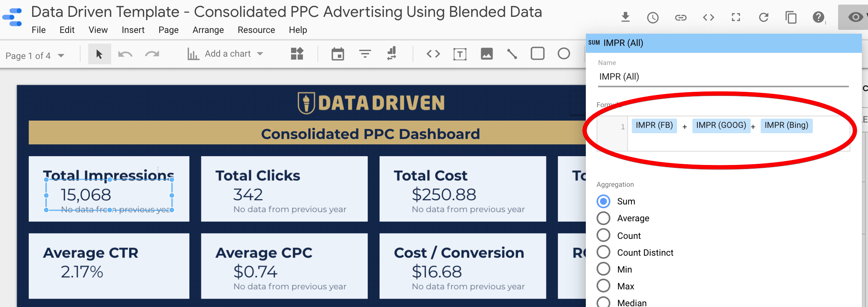
Task: Make a copy of the report icon
Action: (x=791, y=18)
